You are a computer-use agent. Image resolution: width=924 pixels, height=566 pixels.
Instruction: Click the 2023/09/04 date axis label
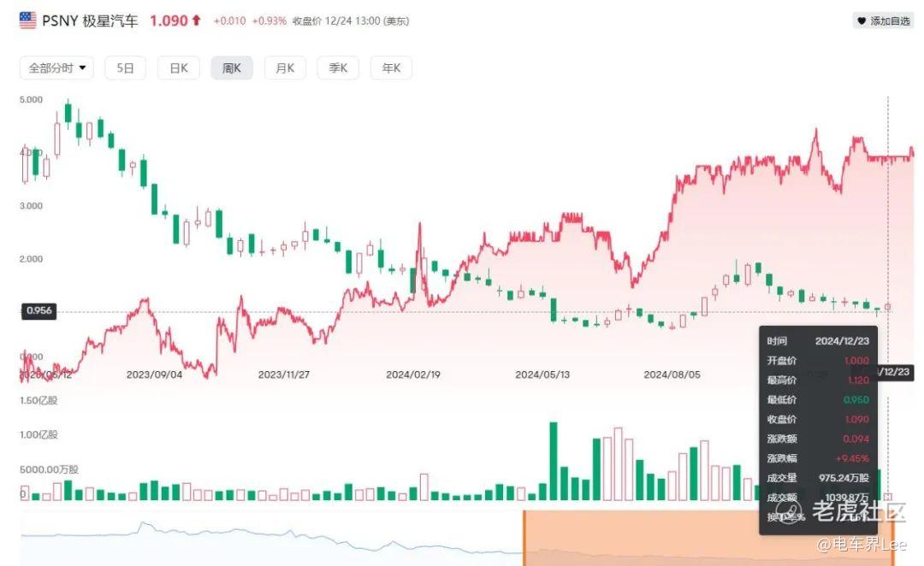[154, 374]
